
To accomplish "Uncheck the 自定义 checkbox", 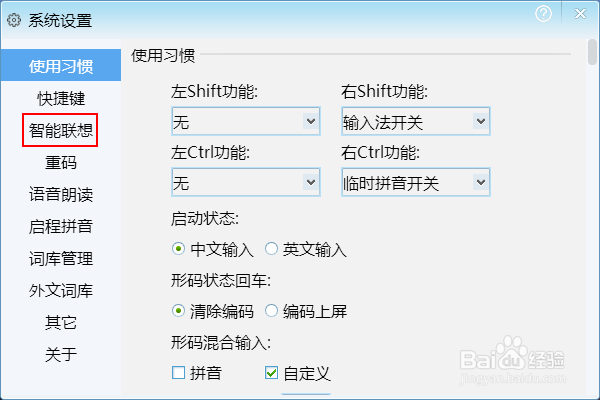I will (271, 372).
